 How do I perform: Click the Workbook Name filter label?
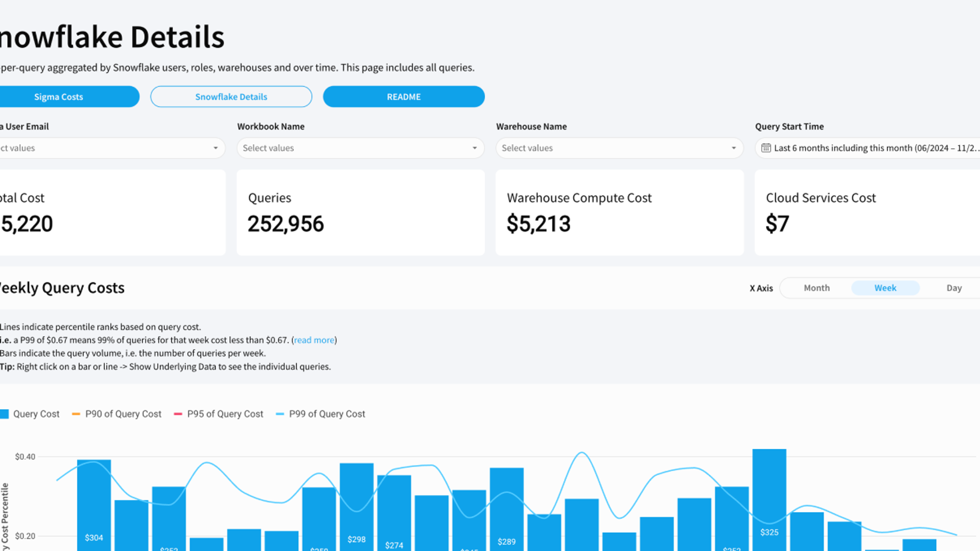[271, 126]
